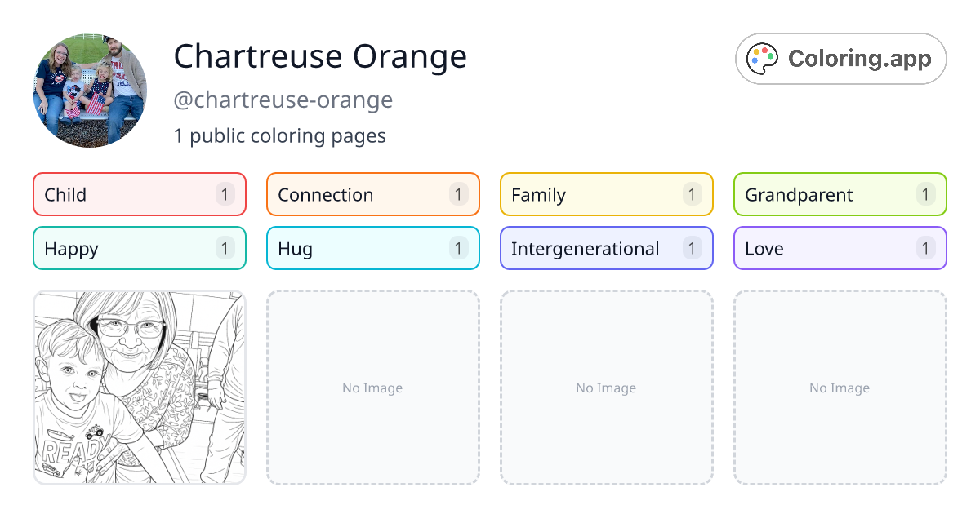This screenshot has height=514, width=980.
Task: Click the 1 public coloring pages text
Action: click(279, 135)
